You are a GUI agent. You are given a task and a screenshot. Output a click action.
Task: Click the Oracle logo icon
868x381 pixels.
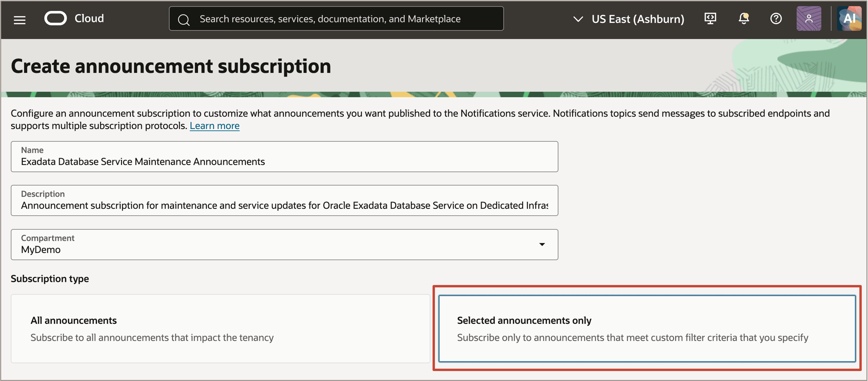coord(56,18)
